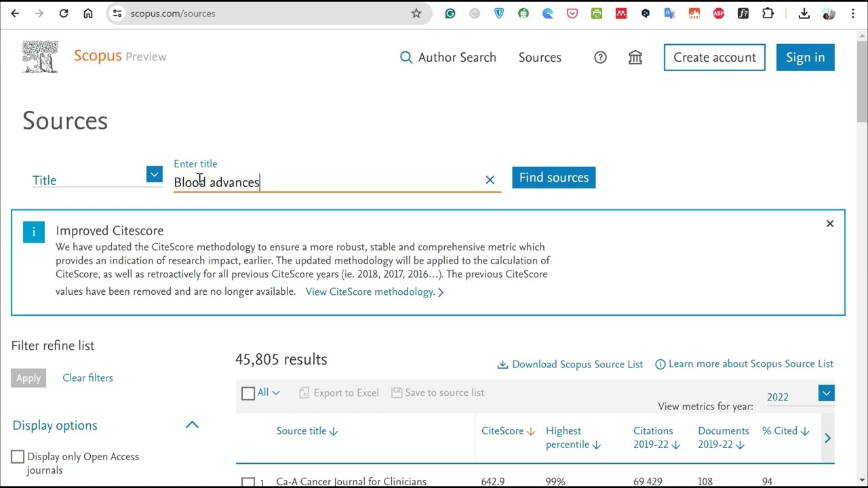This screenshot has height=488, width=868.
Task: Open the browser profile avatar
Action: coord(829,14)
